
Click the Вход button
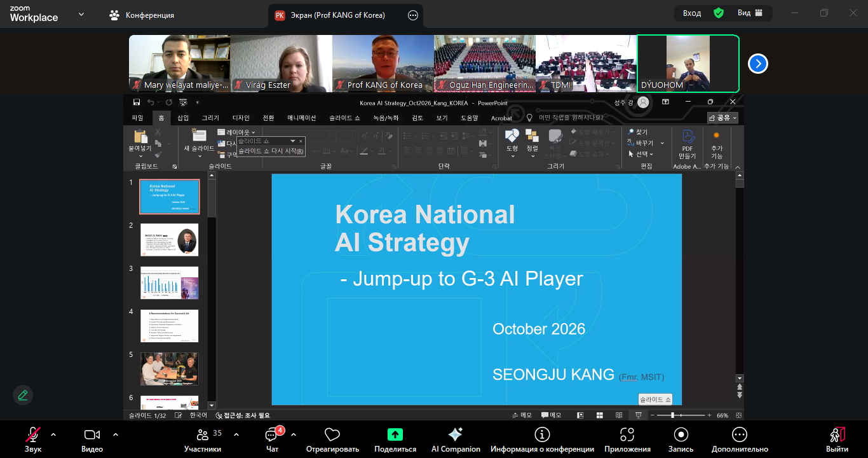click(x=692, y=13)
